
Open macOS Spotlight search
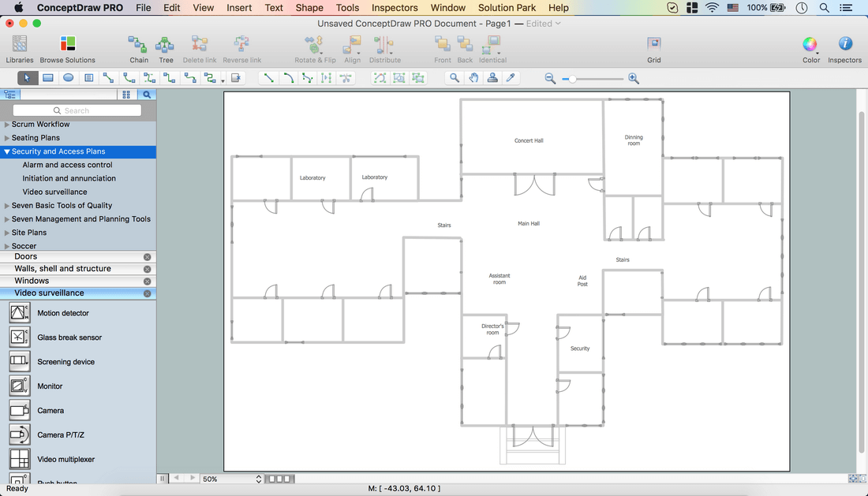pos(825,8)
